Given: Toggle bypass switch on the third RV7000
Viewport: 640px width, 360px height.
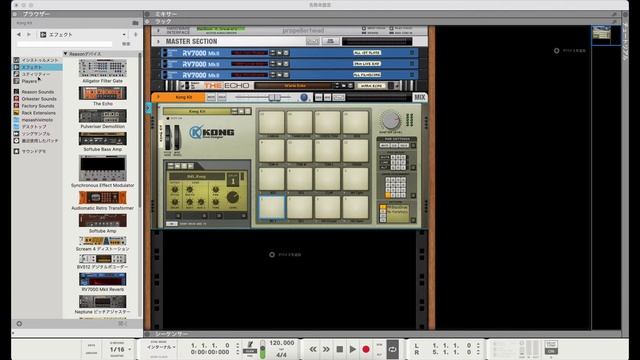Looking at the screenshot, I should click(x=164, y=75).
